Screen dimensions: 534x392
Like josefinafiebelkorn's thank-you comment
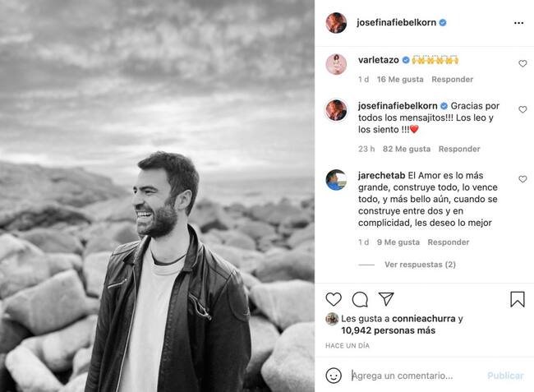coord(522,109)
